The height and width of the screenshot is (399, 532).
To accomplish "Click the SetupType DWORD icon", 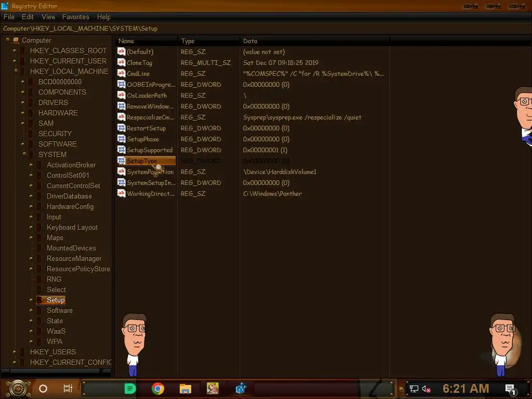I will (122, 160).
